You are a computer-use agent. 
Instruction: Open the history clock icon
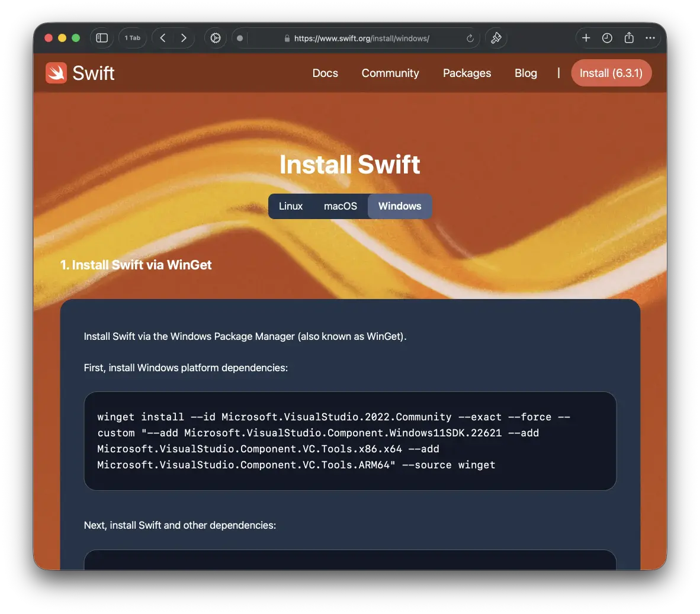click(607, 38)
